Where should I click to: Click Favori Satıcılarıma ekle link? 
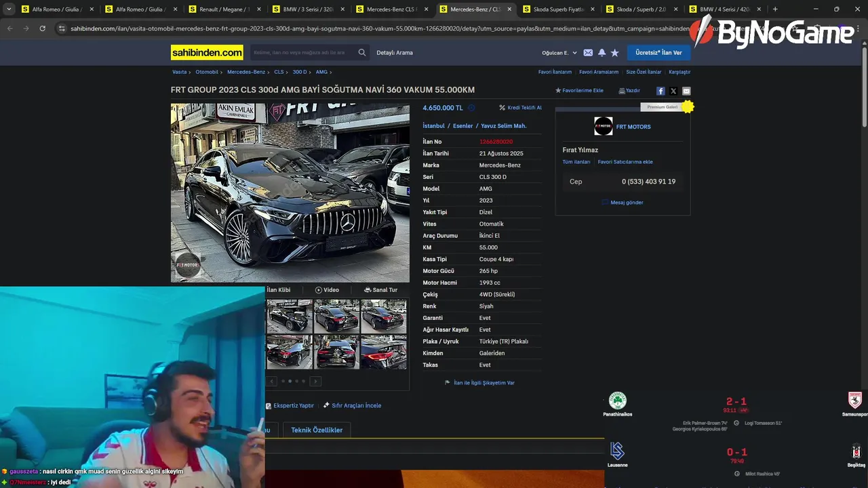(625, 162)
